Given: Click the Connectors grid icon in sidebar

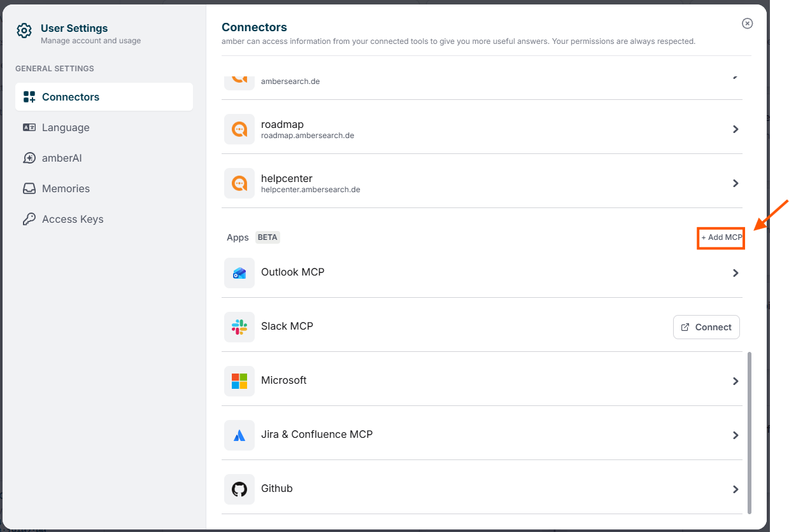Looking at the screenshot, I should pyautogui.click(x=29, y=97).
